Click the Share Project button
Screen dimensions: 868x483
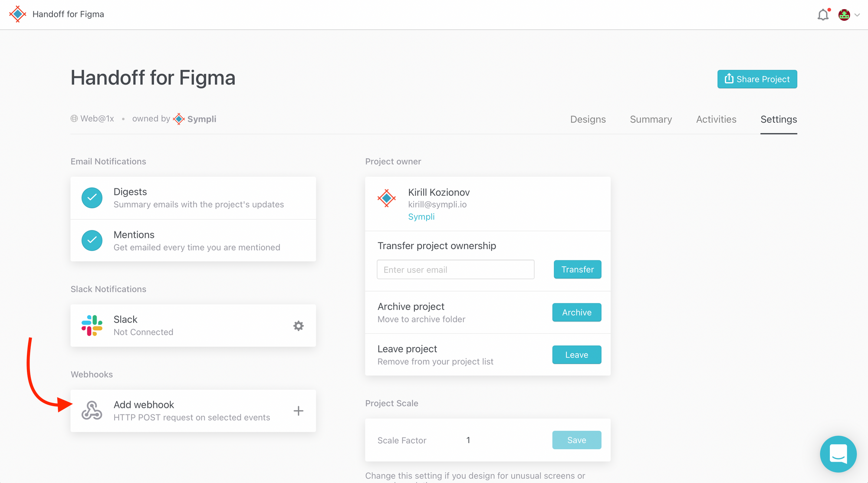click(757, 79)
